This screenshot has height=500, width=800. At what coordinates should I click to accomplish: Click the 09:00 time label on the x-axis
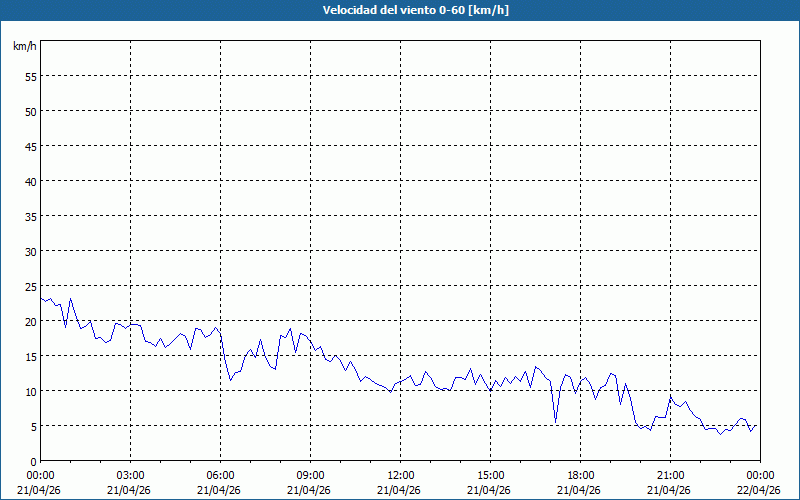click(x=310, y=475)
